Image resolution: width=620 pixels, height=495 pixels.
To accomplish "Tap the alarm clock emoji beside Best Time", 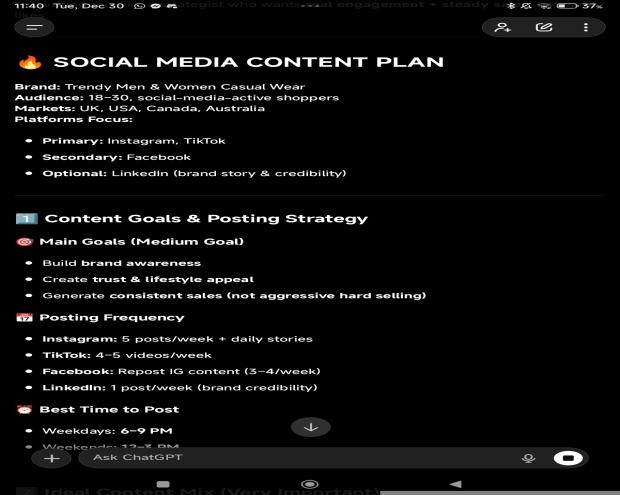I will 25,410.
